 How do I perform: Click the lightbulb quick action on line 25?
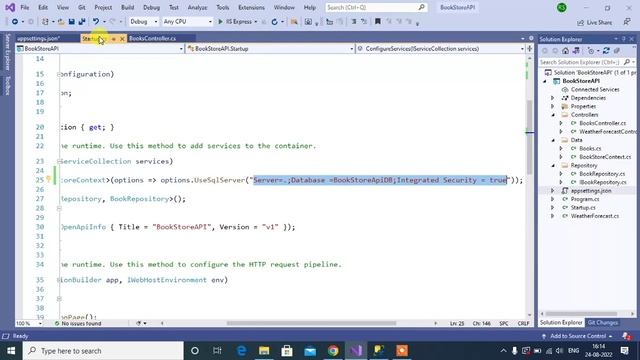48,179
